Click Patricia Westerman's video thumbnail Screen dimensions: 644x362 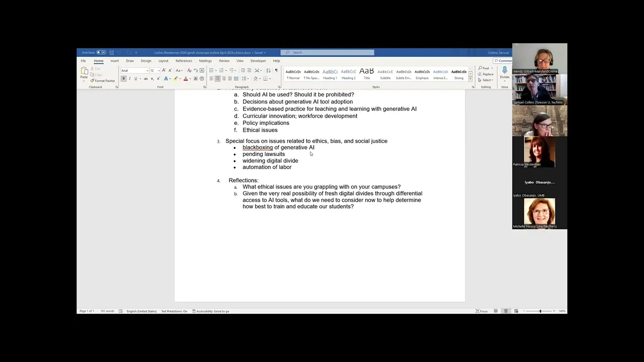pyautogui.click(x=539, y=151)
